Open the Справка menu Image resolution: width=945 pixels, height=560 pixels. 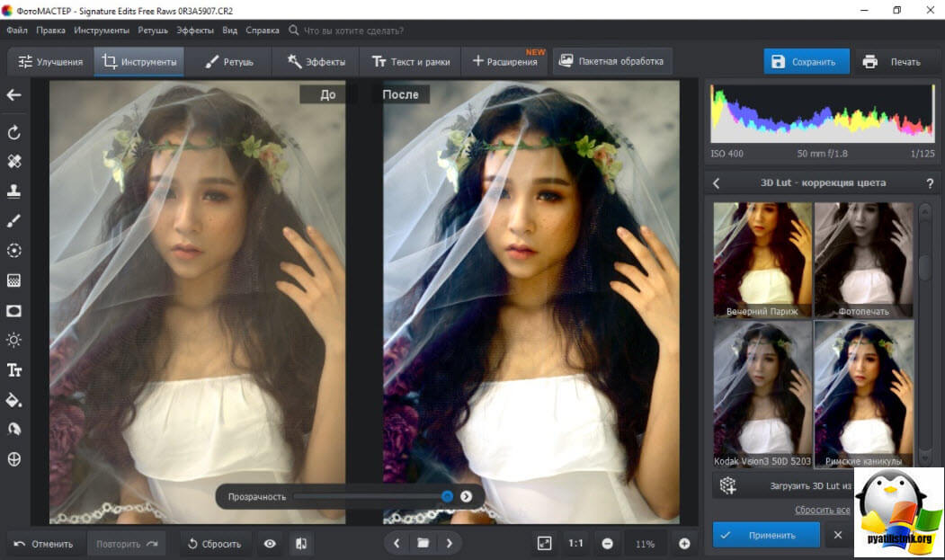[x=263, y=31]
